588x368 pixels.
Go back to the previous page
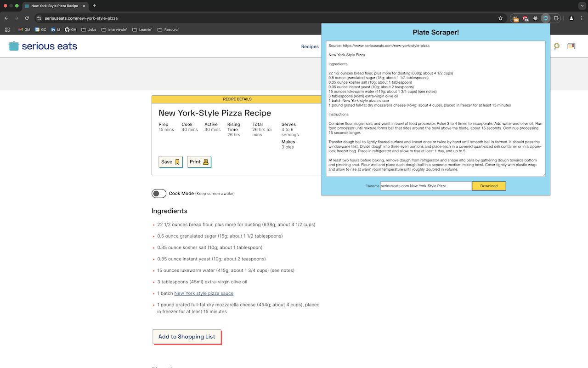(x=6, y=18)
